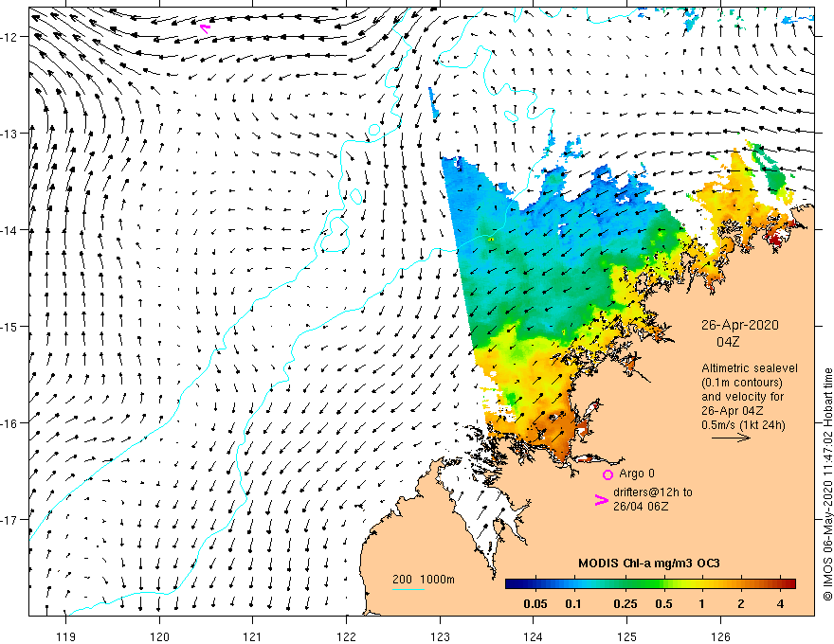
Task: Click the IMOS copyright timestamp text
Action: click(827, 484)
